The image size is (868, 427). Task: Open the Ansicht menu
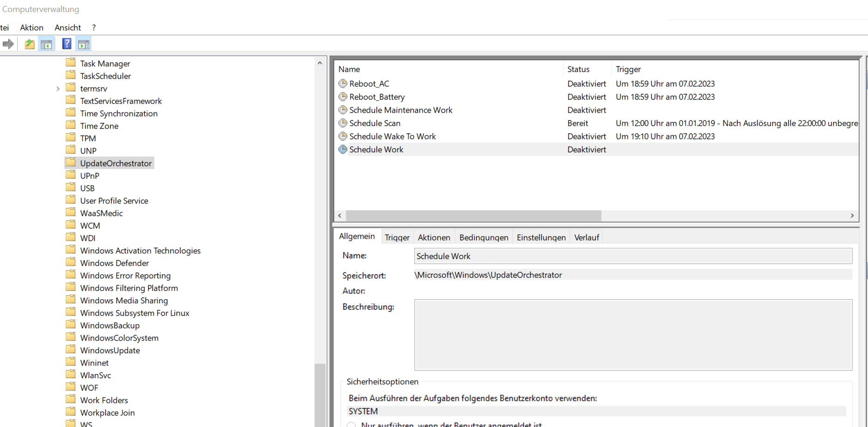68,28
